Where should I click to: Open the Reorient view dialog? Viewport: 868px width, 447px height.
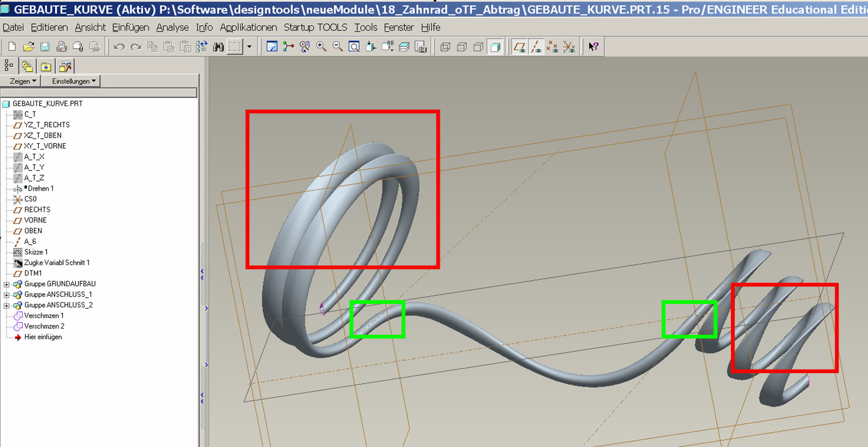[370, 47]
